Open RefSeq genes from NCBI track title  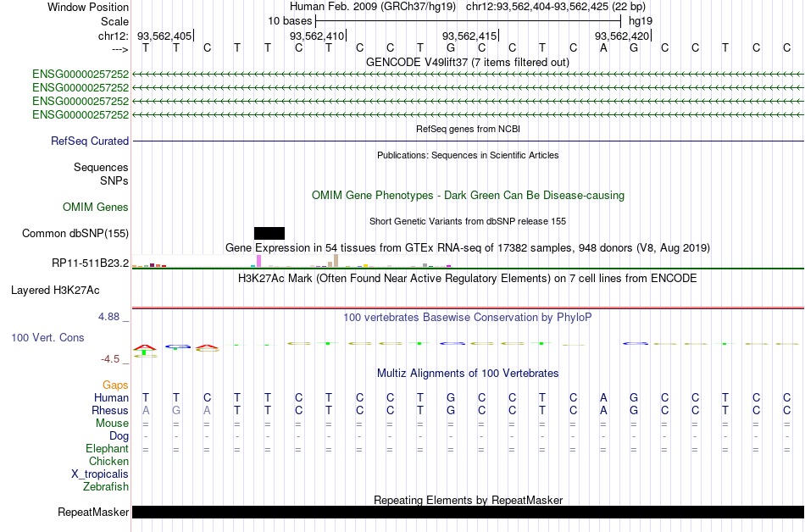(468, 129)
